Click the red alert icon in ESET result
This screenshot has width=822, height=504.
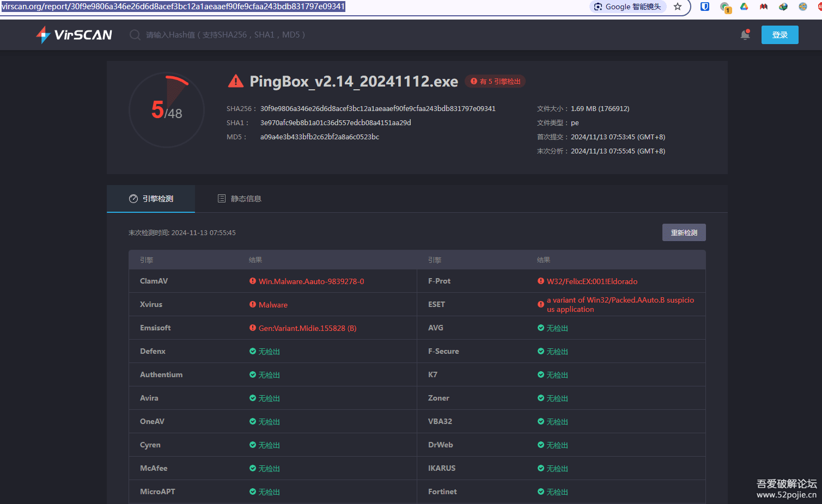541,304
